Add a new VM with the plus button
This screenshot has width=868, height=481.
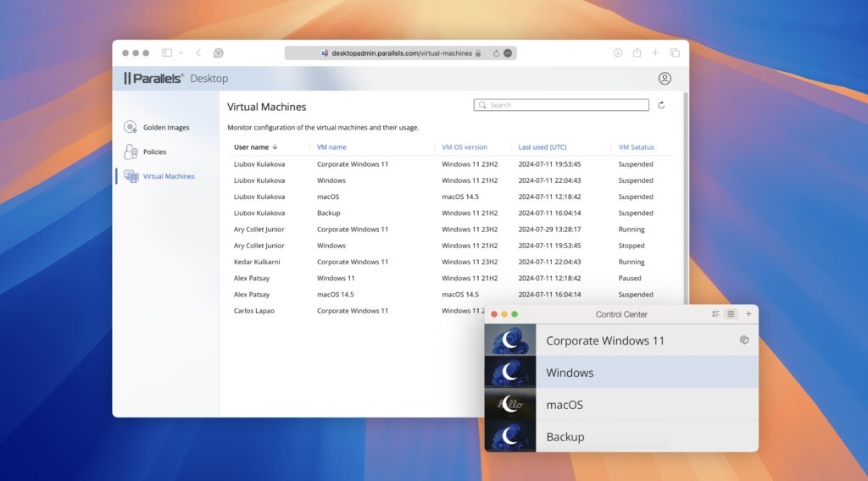[748, 314]
